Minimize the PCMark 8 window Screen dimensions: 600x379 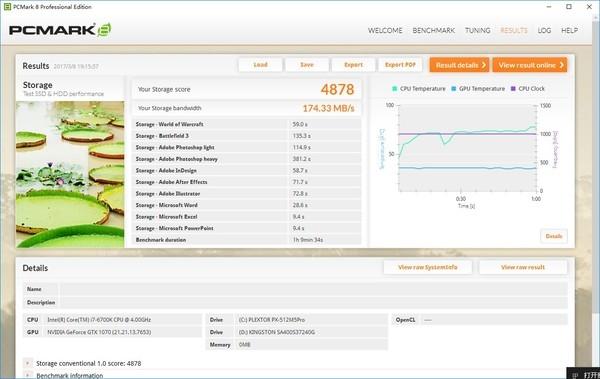coord(548,7)
